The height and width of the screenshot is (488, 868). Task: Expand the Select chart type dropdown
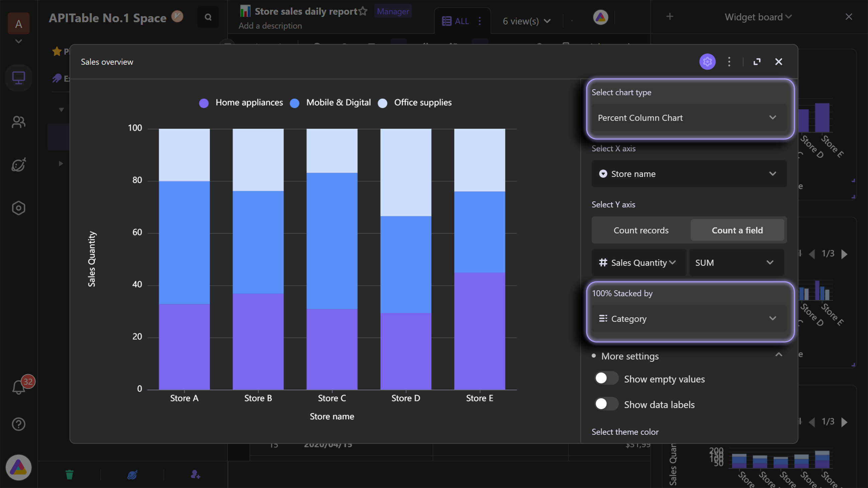point(687,117)
